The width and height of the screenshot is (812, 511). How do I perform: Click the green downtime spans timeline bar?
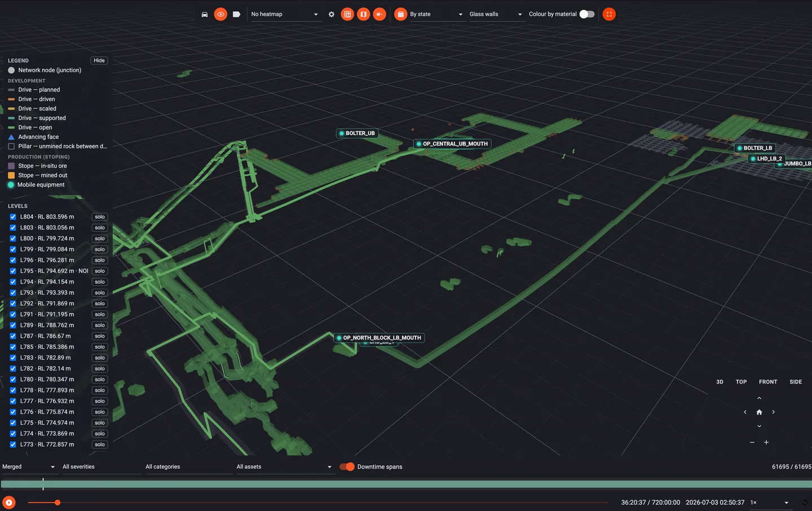406,484
